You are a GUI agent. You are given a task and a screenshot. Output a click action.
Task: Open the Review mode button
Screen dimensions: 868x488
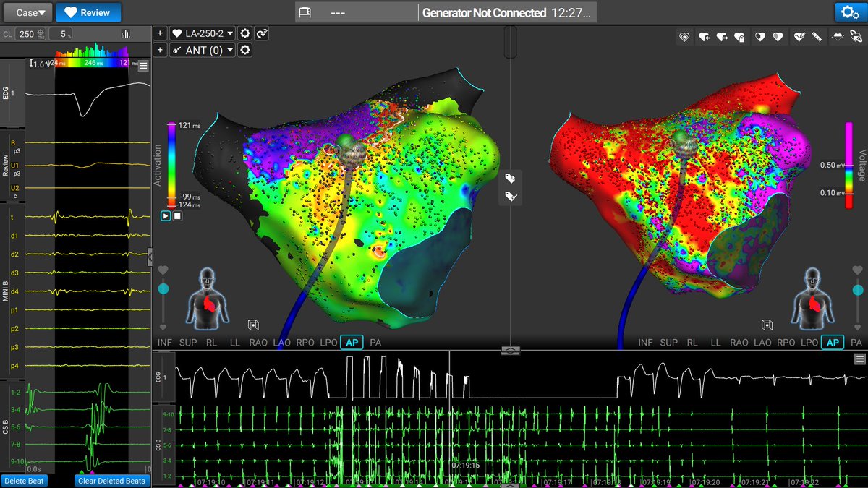click(x=88, y=12)
